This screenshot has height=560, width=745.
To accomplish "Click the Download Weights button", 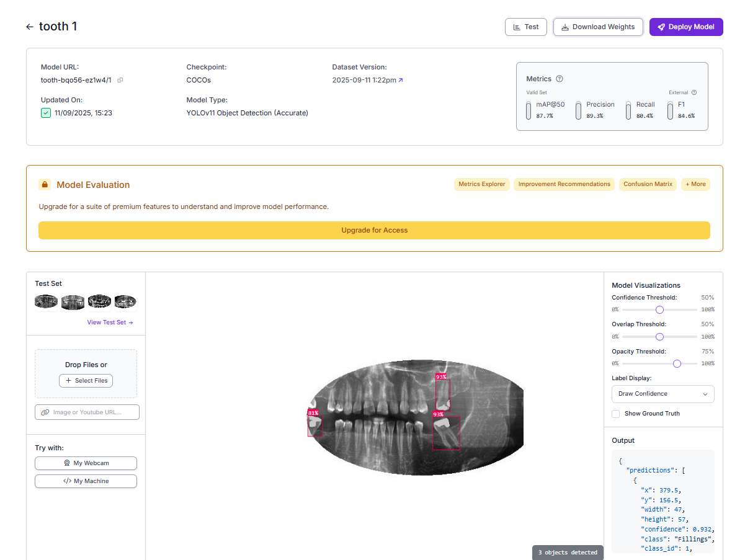I will pyautogui.click(x=598, y=27).
